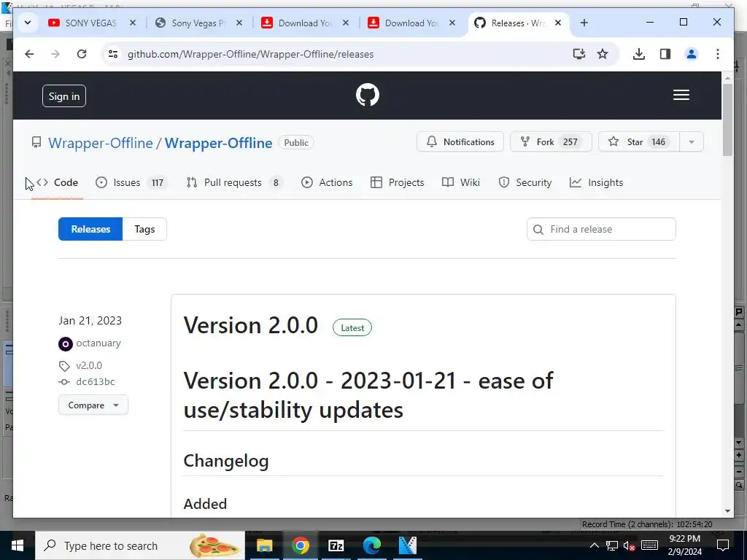The image size is (747, 560).
Task: Click the GitHub Octocat logo
Action: [x=368, y=95]
